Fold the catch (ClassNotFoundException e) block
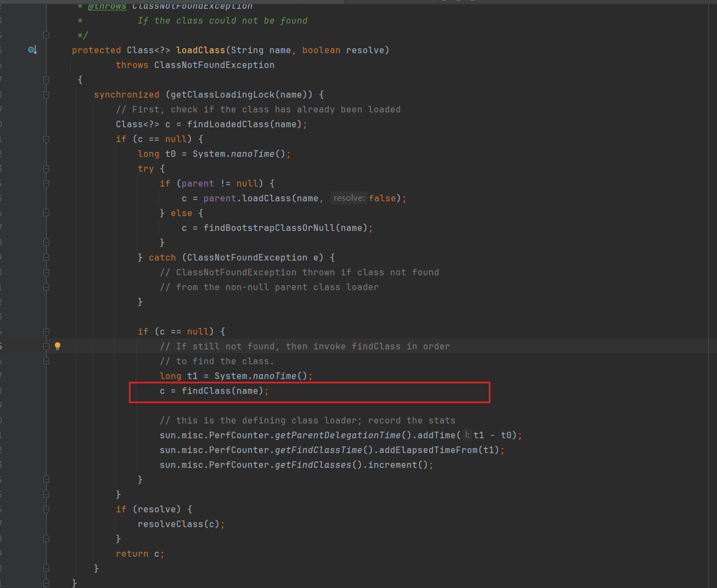 point(46,258)
